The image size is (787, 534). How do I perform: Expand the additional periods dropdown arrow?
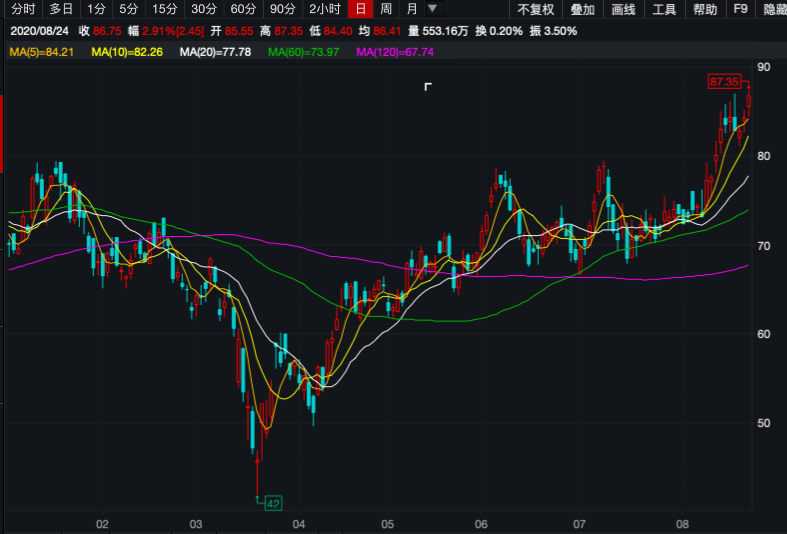(432, 9)
